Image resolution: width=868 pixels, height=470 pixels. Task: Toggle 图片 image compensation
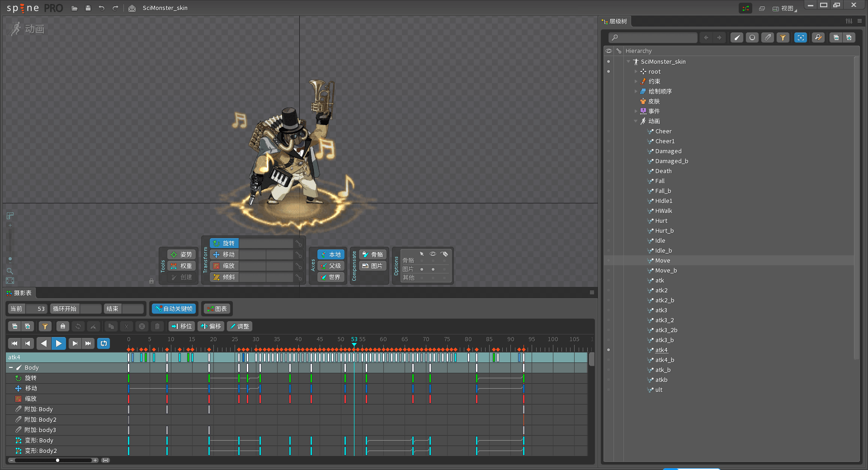click(x=373, y=266)
